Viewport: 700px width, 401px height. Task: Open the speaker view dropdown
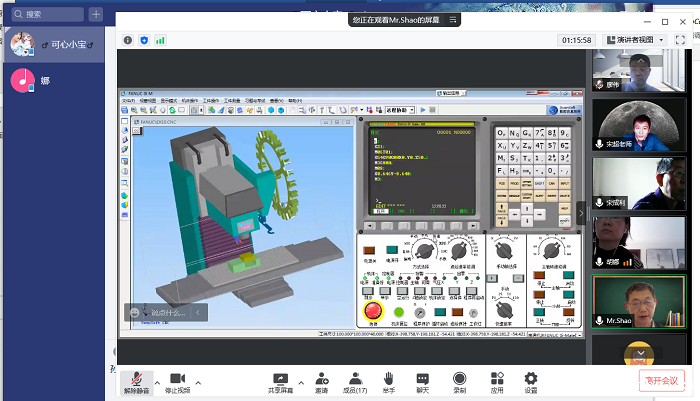pos(639,40)
